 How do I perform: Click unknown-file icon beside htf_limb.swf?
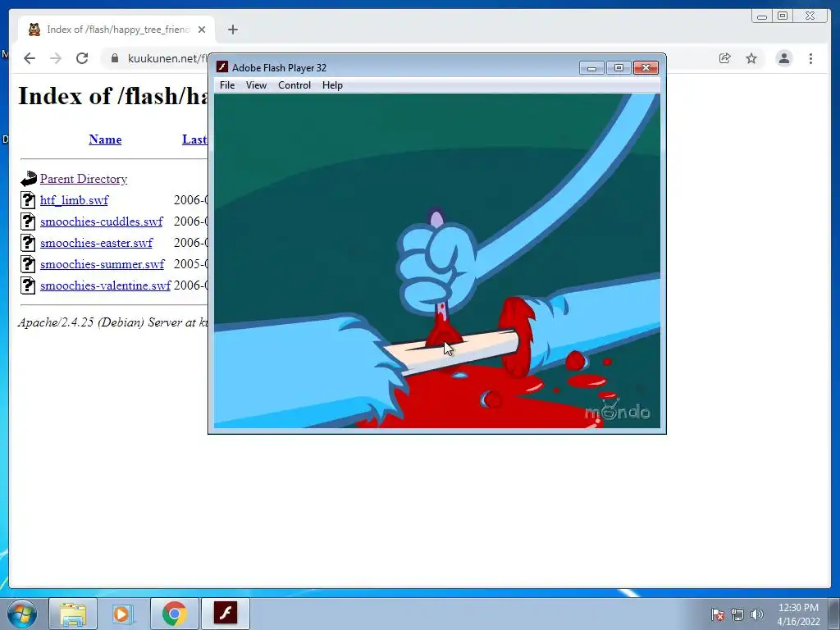pos(28,200)
